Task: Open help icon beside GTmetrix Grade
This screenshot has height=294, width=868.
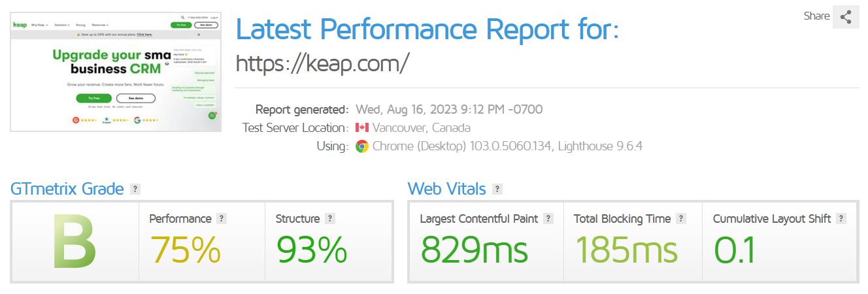Action: tap(135, 189)
